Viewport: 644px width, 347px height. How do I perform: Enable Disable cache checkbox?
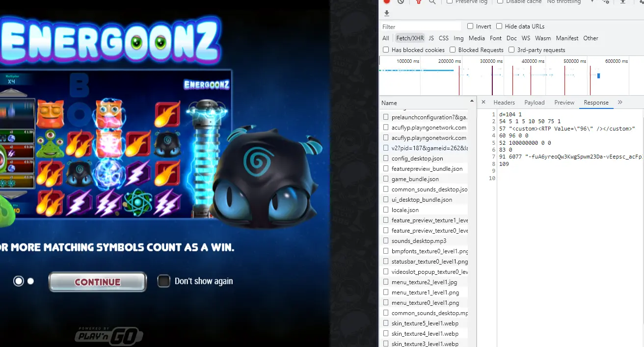pos(500,1)
